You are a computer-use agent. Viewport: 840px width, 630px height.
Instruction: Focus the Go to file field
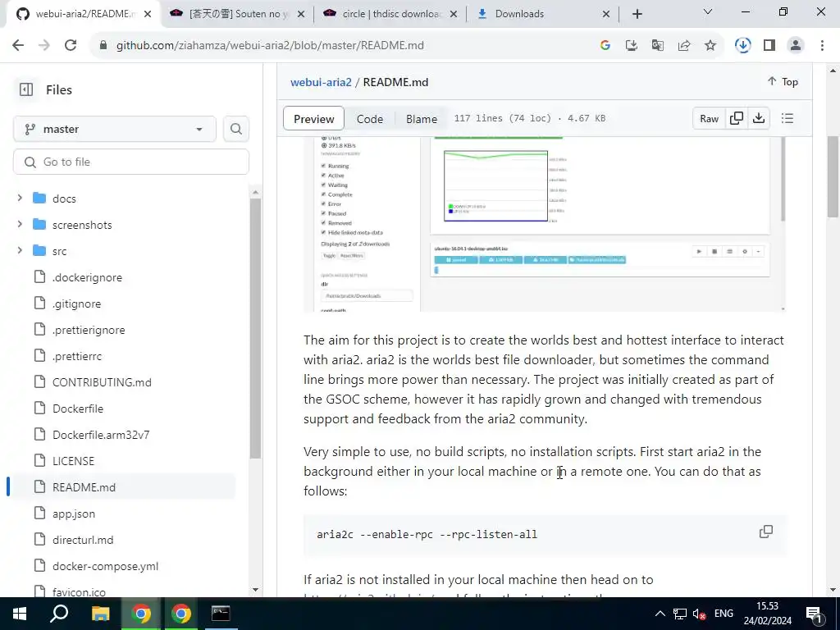131,162
